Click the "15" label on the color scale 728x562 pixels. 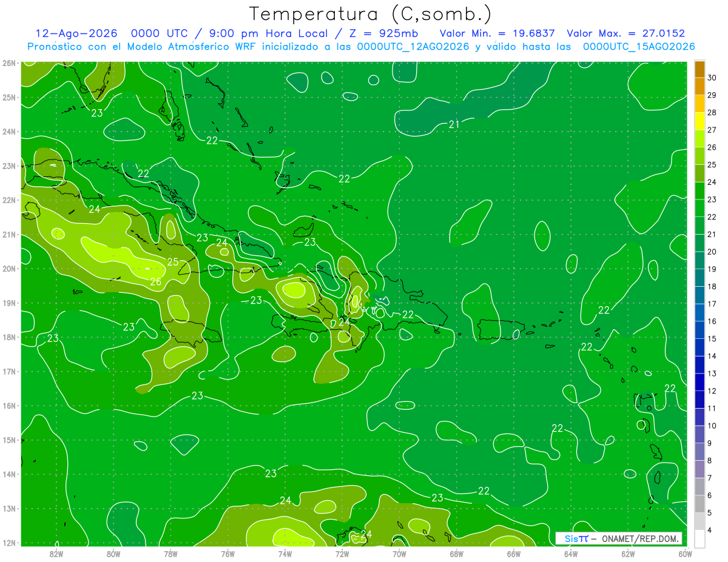click(x=712, y=338)
